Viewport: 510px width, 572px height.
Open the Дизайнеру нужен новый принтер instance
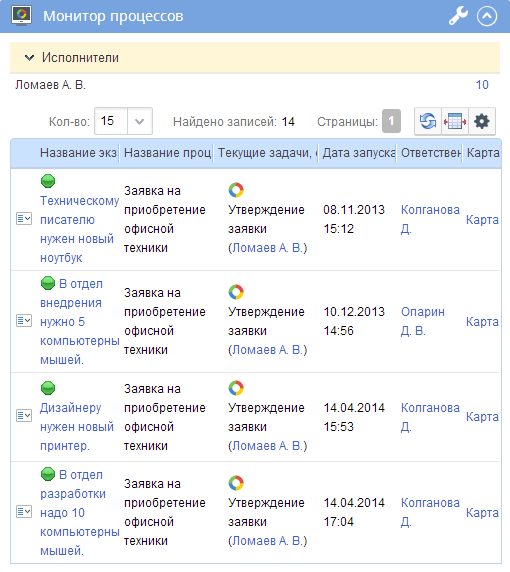pos(77,426)
